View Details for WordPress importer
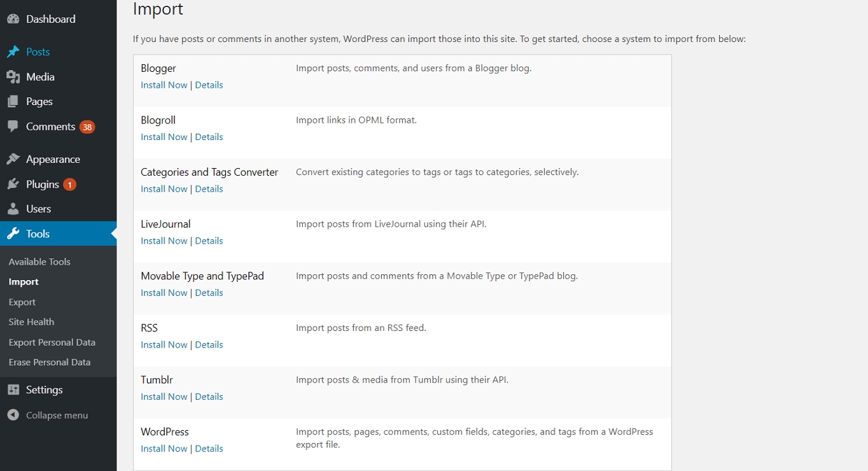This screenshot has height=471, width=868. [209, 449]
